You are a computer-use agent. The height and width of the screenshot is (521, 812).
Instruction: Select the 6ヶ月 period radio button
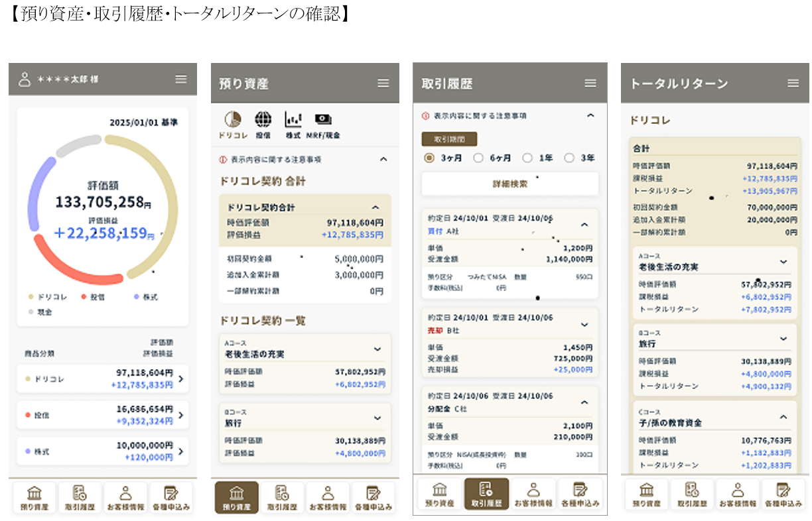click(478, 158)
